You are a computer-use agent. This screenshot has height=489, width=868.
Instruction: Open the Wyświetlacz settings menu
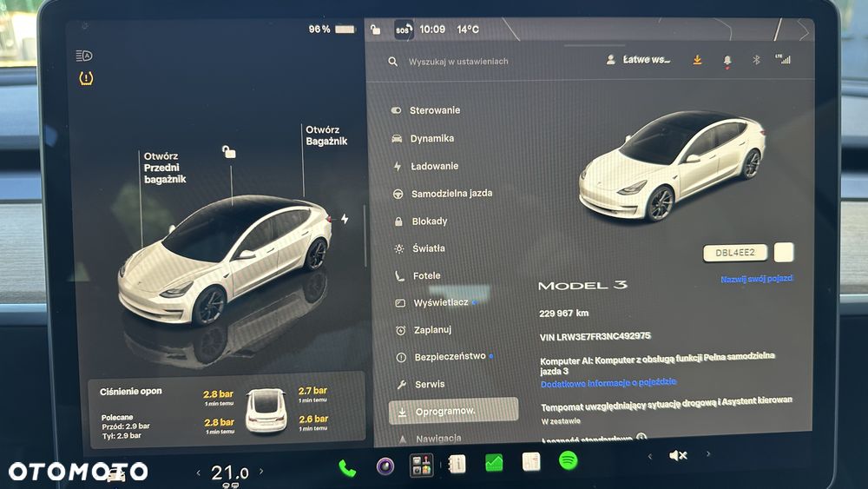(x=436, y=303)
